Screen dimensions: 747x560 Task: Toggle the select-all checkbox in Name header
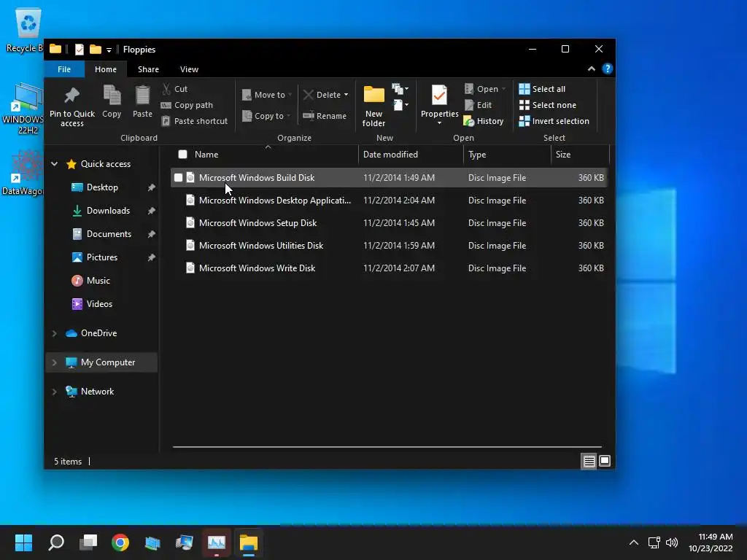pos(182,154)
